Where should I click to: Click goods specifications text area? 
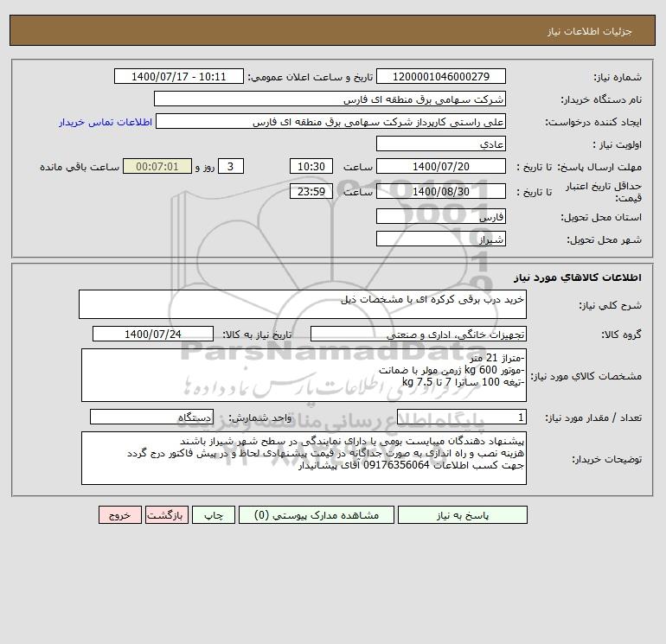304,375
